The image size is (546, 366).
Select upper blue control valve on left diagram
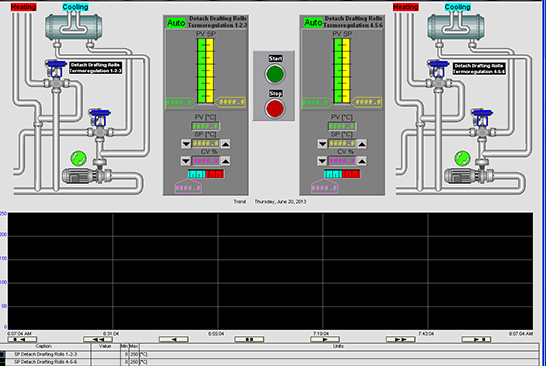coord(56,69)
